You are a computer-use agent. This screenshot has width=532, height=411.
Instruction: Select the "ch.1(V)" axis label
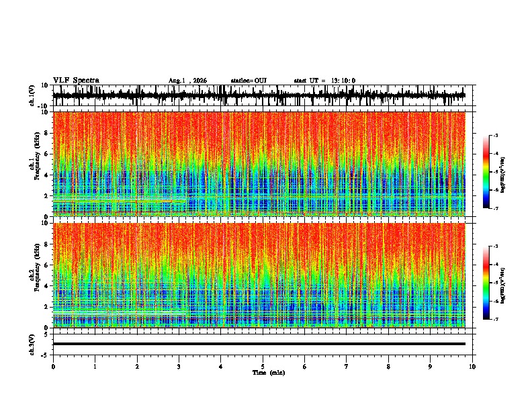click(32, 95)
